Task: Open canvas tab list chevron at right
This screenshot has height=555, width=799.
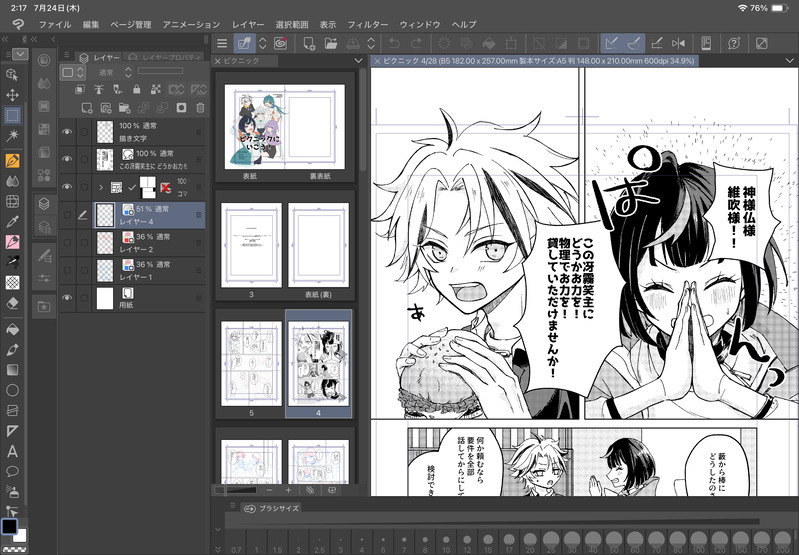Action: [x=791, y=61]
